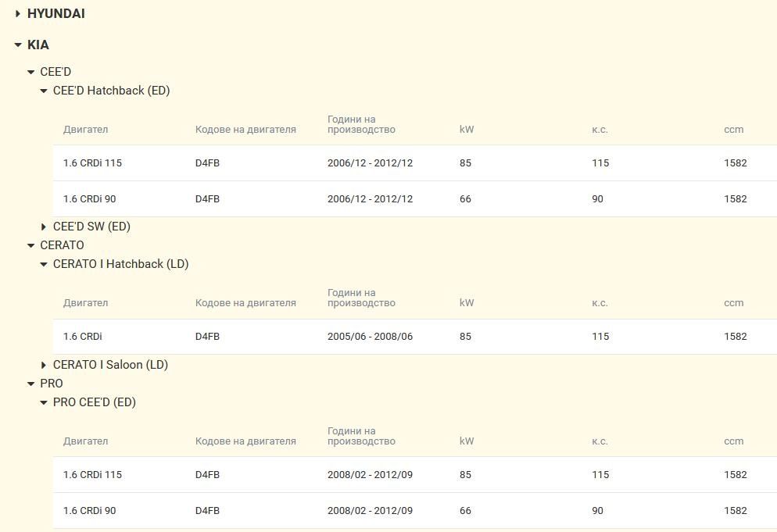Image resolution: width=777 pixels, height=532 pixels.
Task: Click the 2005/06 - 2008/06 production years
Action: [x=371, y=337]
